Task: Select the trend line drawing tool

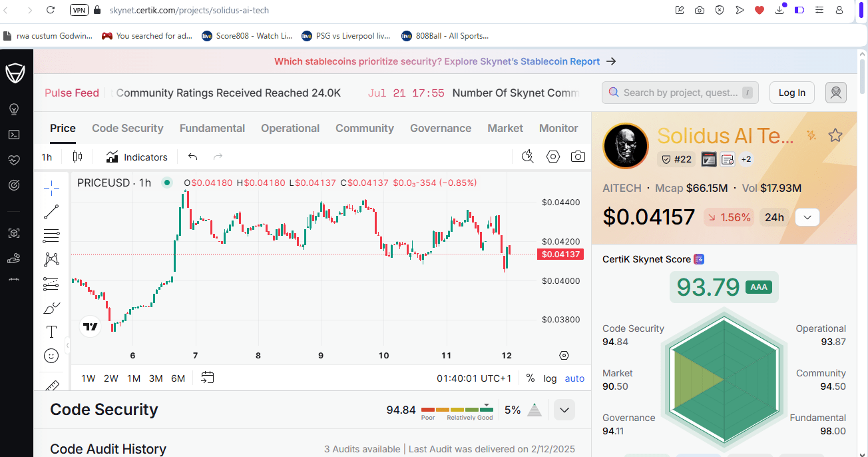Action: [51, 212]
